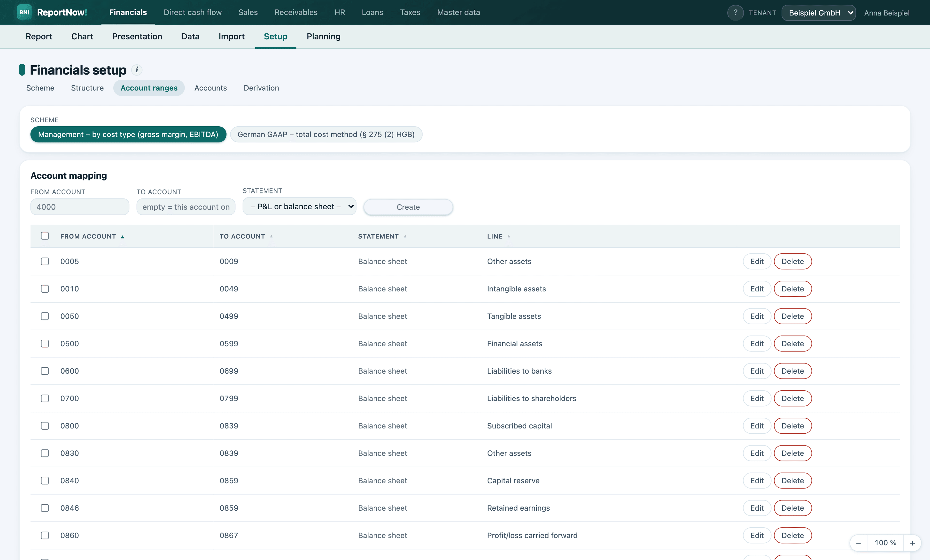Click the 100 % zoom level display

(885, 543)
